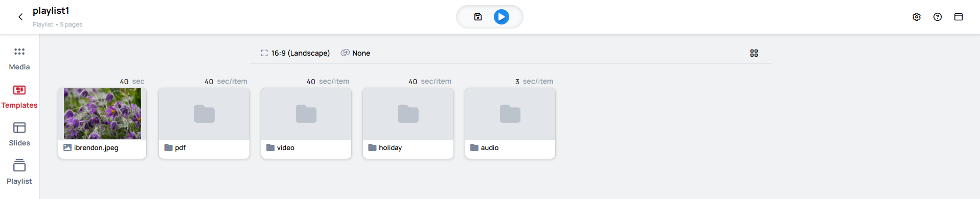Open the Slides sidebar panel
The image size is (980, 199).
point(19,135)
